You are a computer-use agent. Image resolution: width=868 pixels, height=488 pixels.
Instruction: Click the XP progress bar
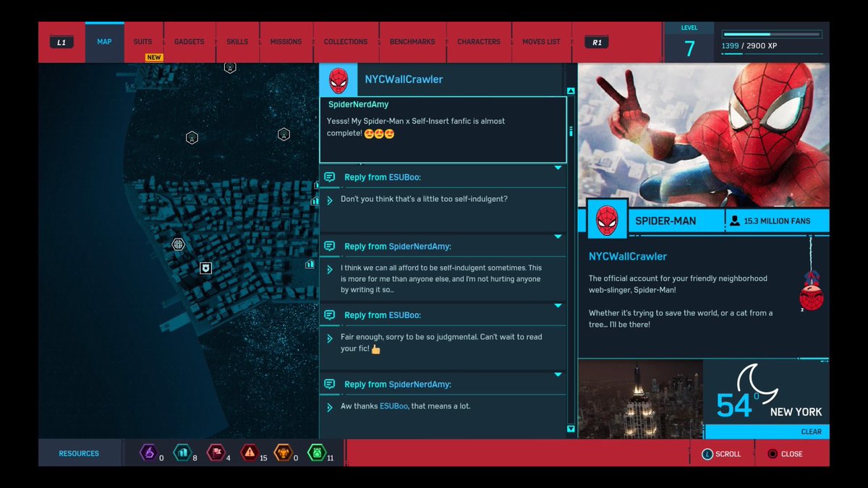772,34
